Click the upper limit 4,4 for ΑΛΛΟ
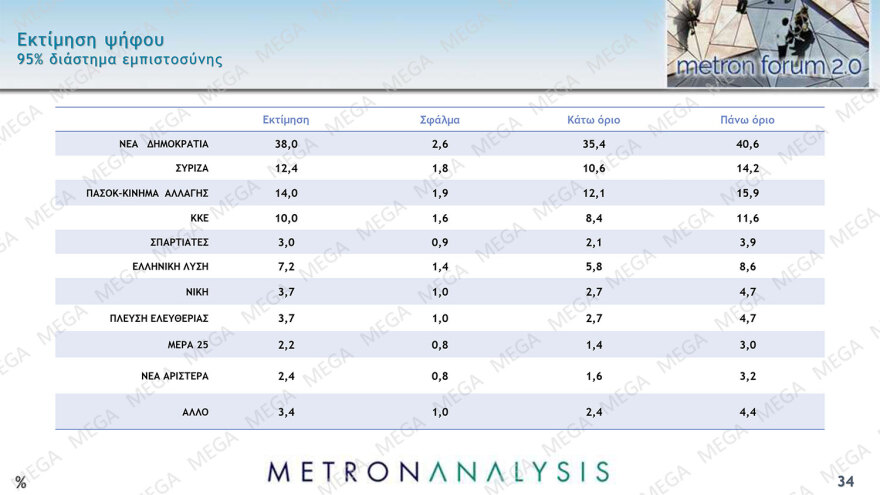This screenshot has height=495, width=880. point(748,412)
